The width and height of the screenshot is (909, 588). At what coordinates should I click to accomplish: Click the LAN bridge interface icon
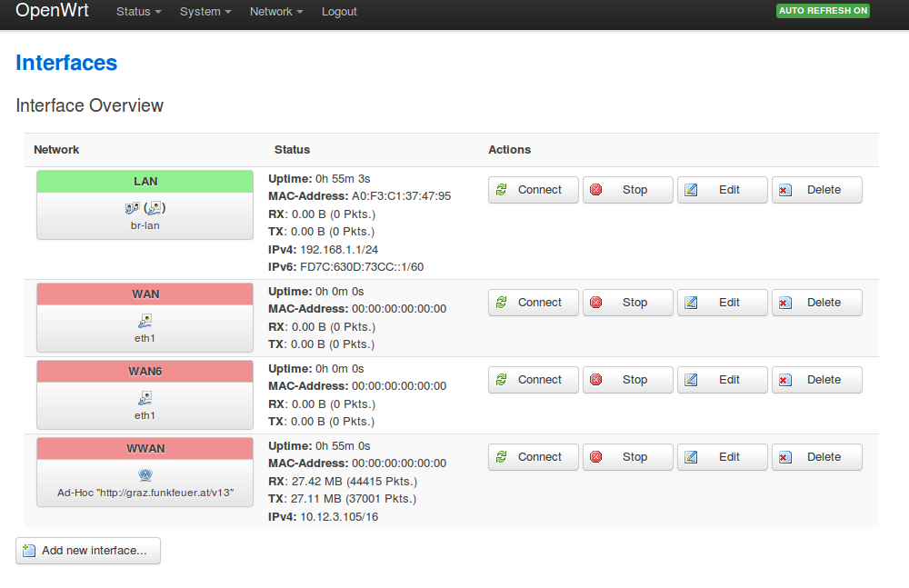145,208
